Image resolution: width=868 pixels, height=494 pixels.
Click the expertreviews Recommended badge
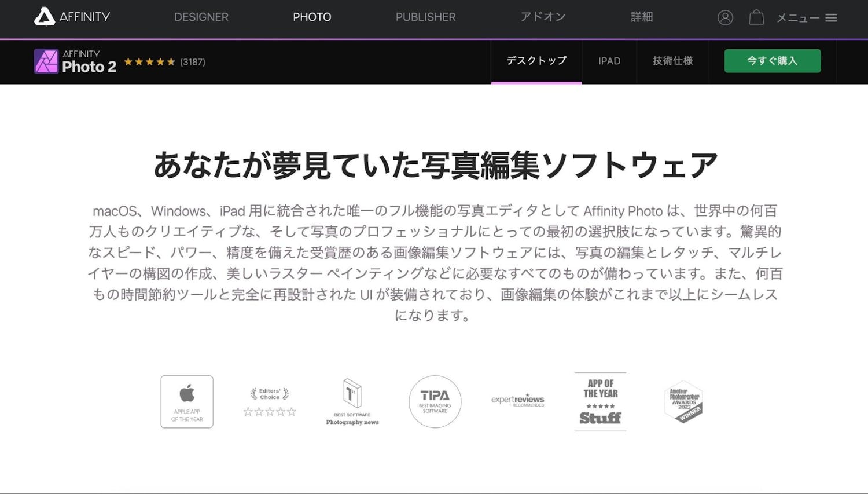[x=518, y=400]
